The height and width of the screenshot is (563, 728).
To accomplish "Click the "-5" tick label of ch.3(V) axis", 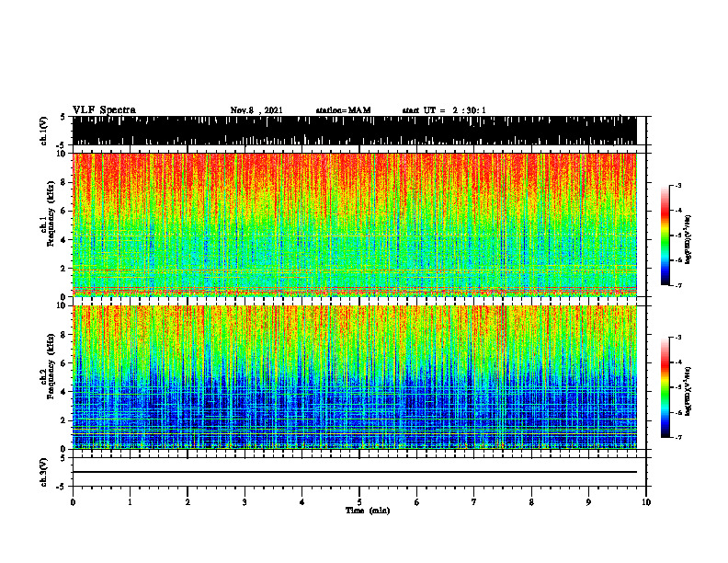I will coord(63,487).
